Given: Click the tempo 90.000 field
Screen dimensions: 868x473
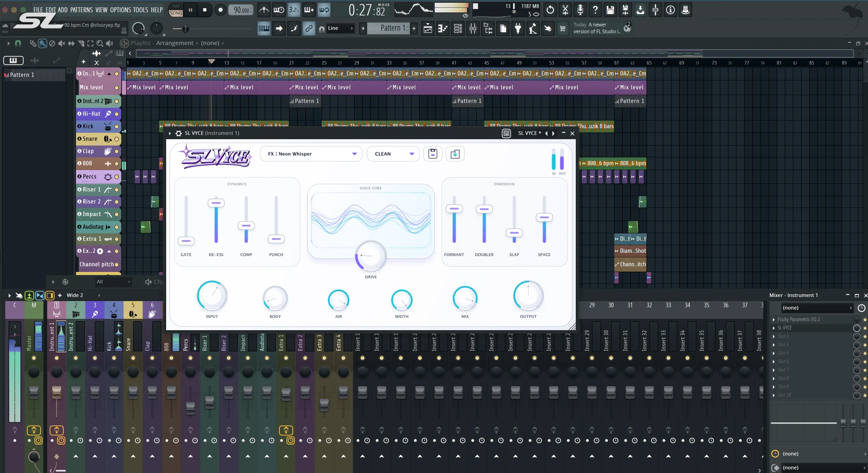Looking at the screenshot, I should pos(241,10).
